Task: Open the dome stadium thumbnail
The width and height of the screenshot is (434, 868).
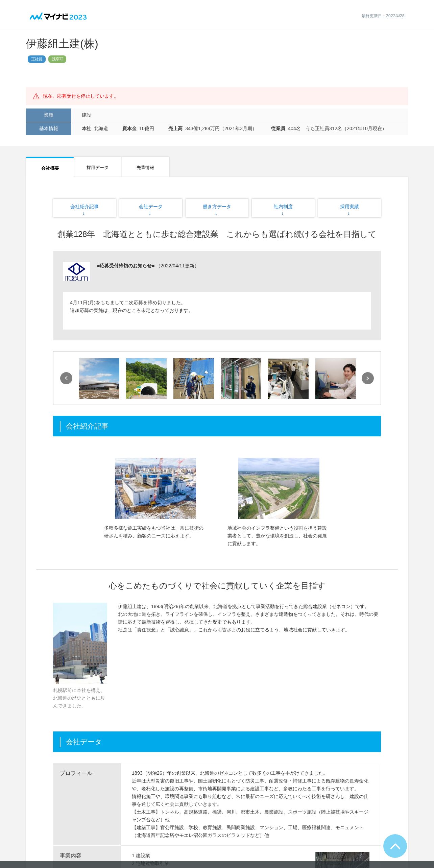Action: coord(99,379)
